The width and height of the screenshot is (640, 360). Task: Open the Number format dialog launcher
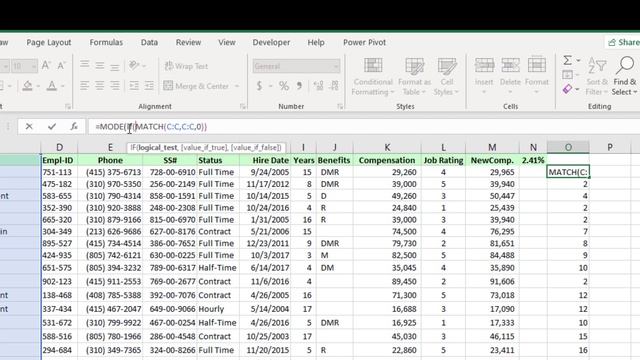pos(340,107)
